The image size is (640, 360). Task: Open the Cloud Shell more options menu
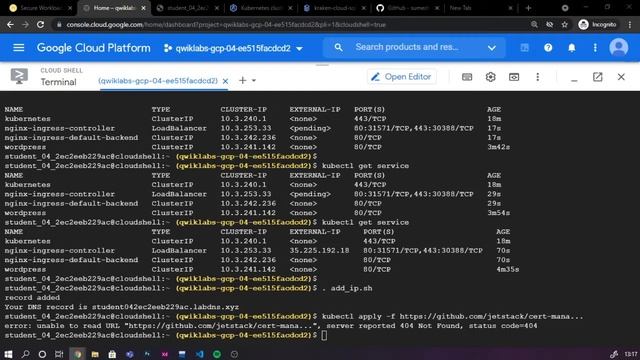point(538,77)
